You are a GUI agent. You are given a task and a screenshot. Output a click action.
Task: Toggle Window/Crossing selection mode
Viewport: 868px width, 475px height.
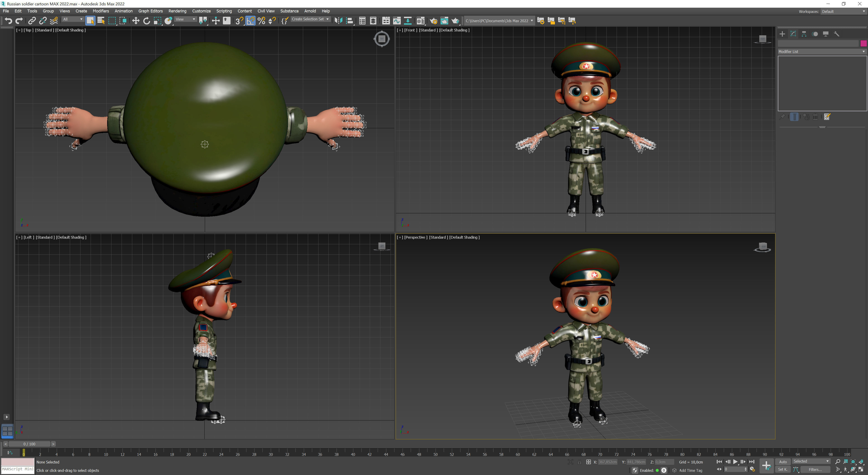click(123, 21)
